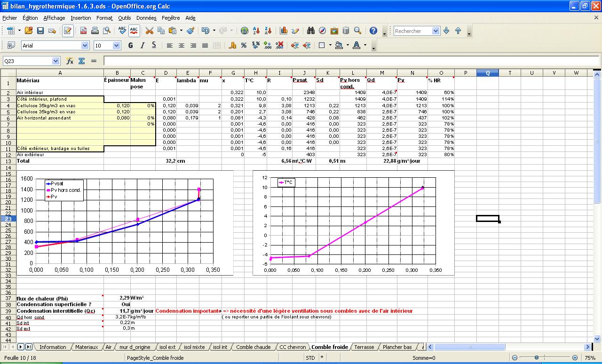The image size is (602, 364).
Task: Adjust the zoom slider handle
Action: click(536, 357)
